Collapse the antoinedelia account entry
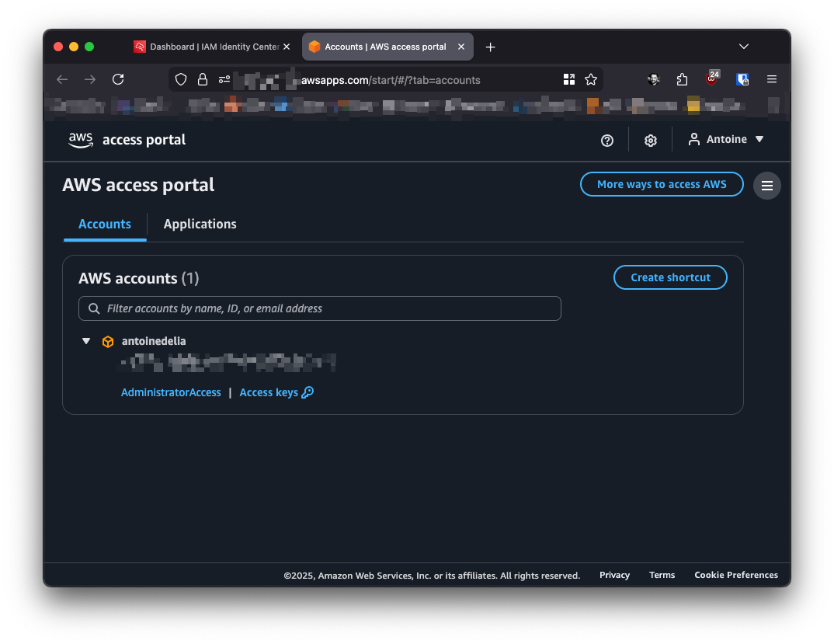 (x=85, y=341)
